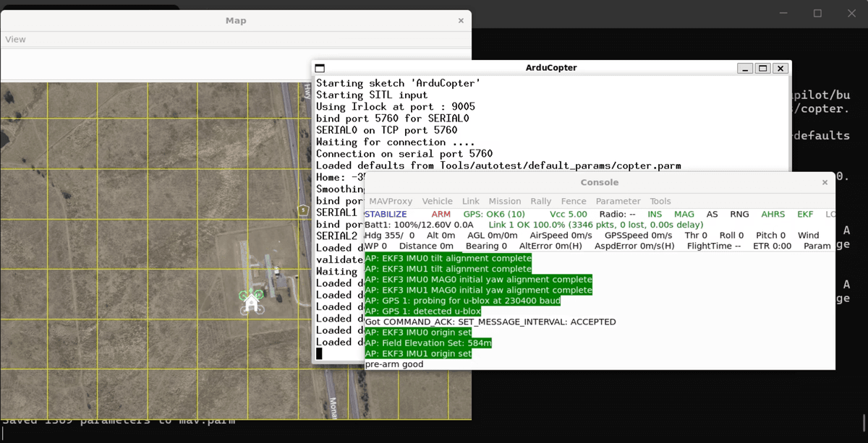Open the Parameter dropdown menu
This screenshot has width=868, height=443.
618,201
